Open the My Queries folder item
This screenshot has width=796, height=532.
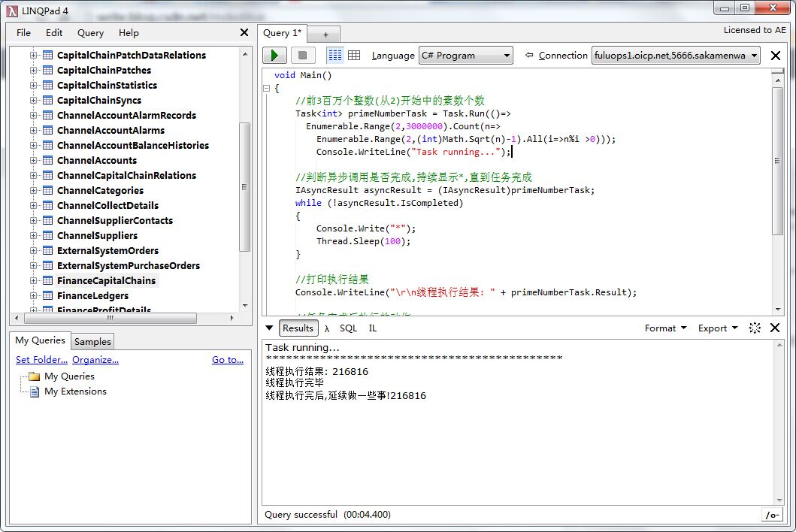tap(69, 376)
